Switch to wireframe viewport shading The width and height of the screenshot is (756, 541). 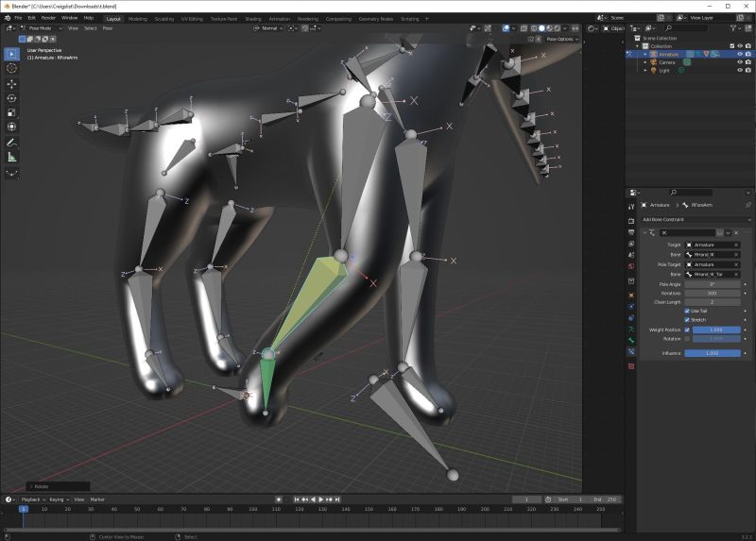pos(534,28)
